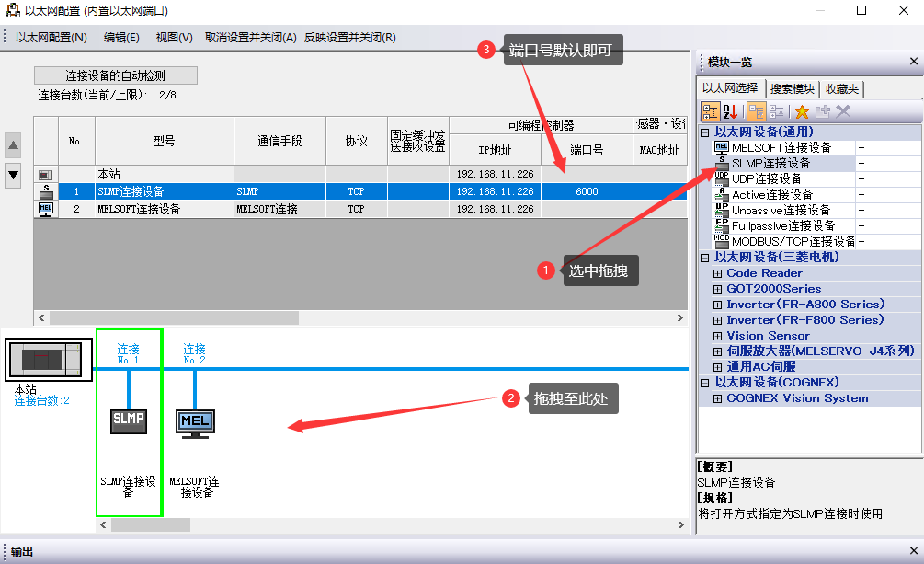Click row 1 型号 cell SLMP连接设备

pyautogui.click(x=165, y=191)
